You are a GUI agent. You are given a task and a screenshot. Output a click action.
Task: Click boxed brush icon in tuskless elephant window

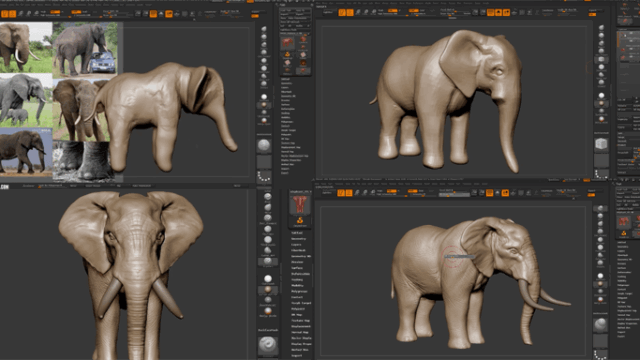pyautogui.click(x=601, y=59)
